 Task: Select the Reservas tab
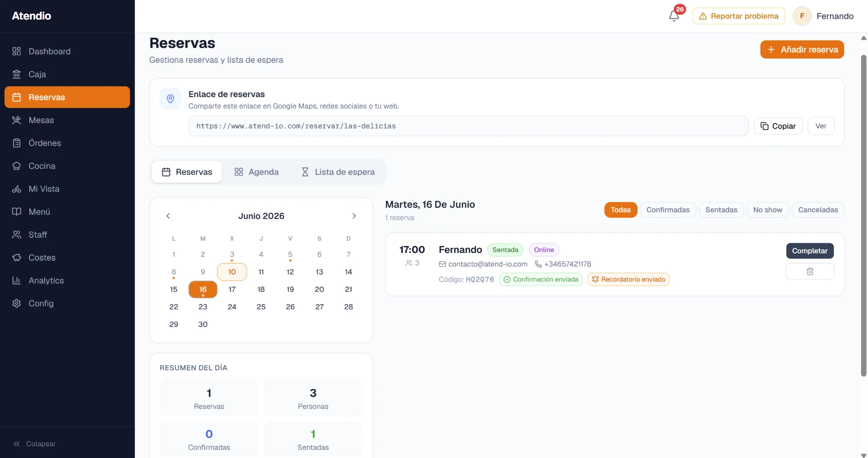(187, 172)
